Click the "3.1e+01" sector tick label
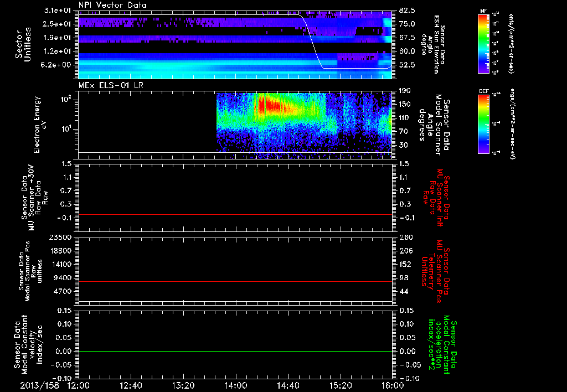The image size is (567, 392). tap(58, 10)
